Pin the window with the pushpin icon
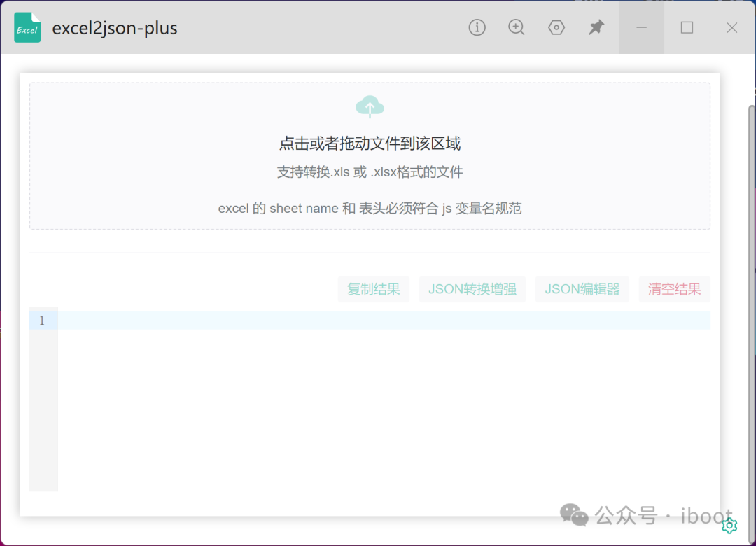Screen dimensions: 756x546 pyautogui.click(x=596, y=27)
